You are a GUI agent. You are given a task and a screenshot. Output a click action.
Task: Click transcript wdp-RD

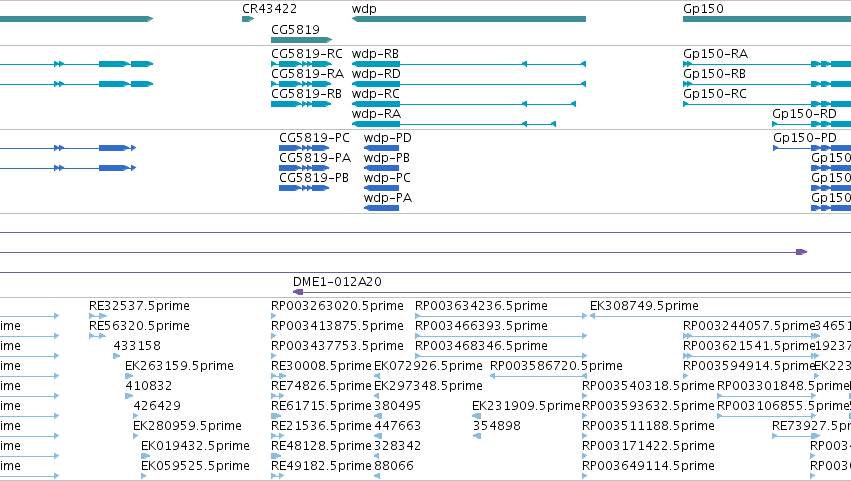(x=469, y=84)
